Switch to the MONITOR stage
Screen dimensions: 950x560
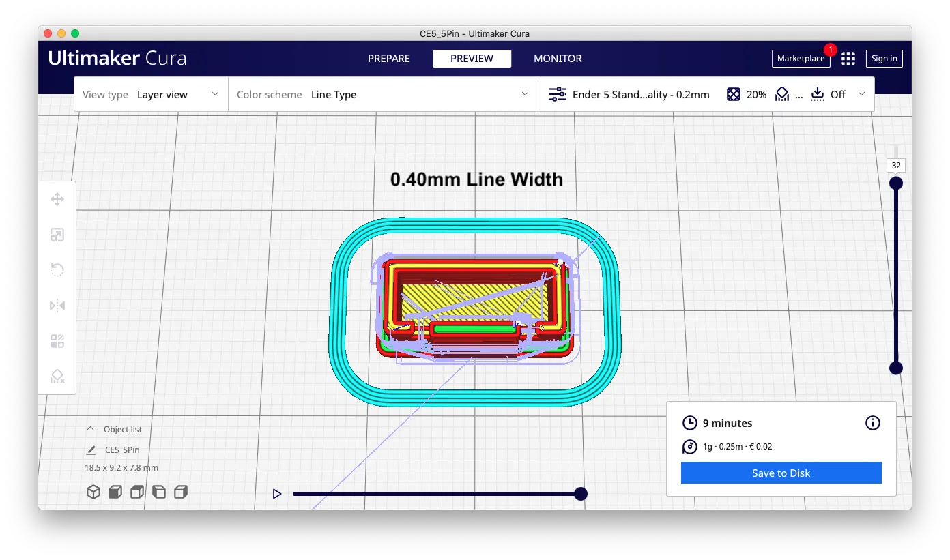[558, 59]
